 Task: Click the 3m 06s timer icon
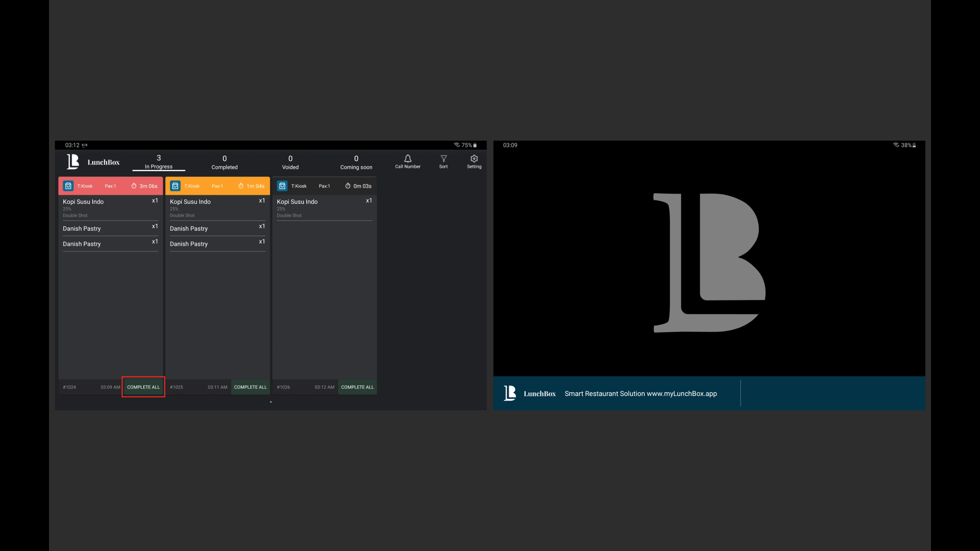(134, 186)
